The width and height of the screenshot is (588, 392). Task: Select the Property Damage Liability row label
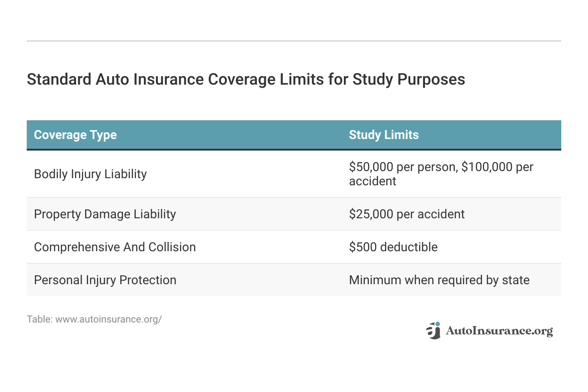tap(105, 214)
